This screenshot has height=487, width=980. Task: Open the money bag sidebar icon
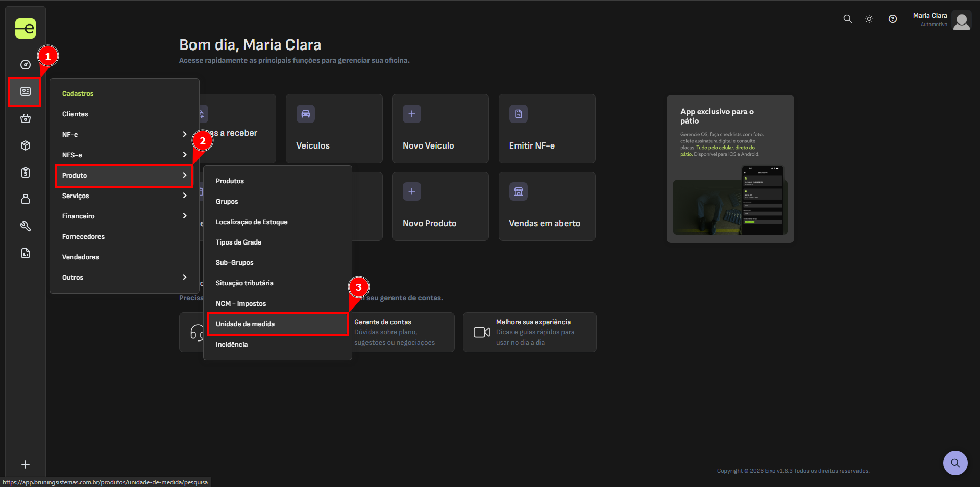(26, 199)
